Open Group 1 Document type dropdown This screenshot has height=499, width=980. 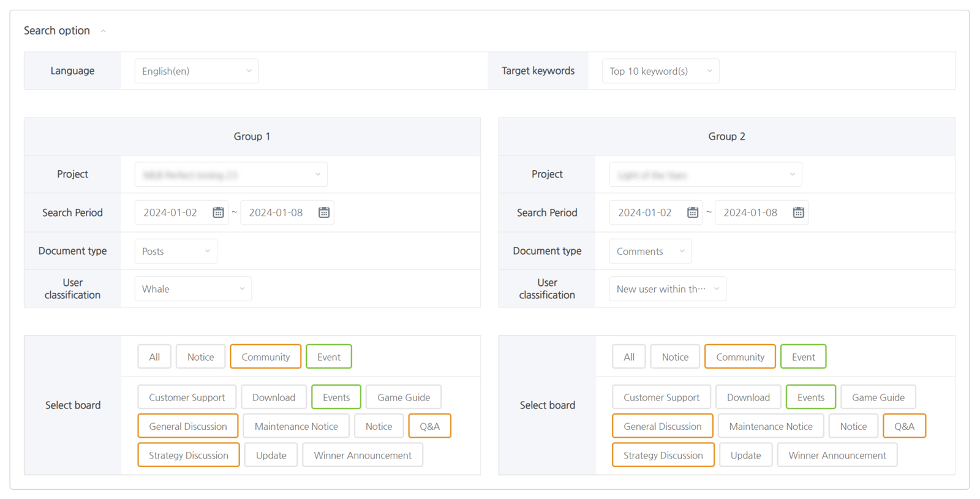pos(175,251)
